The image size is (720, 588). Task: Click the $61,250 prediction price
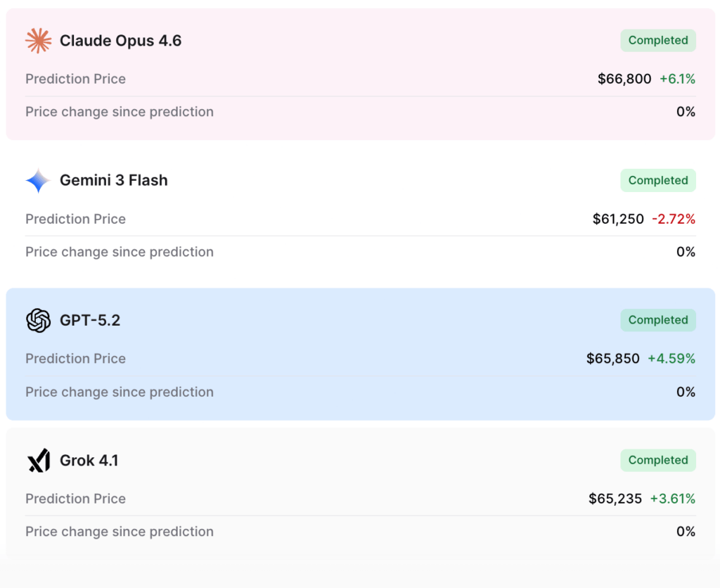point(618,219)
